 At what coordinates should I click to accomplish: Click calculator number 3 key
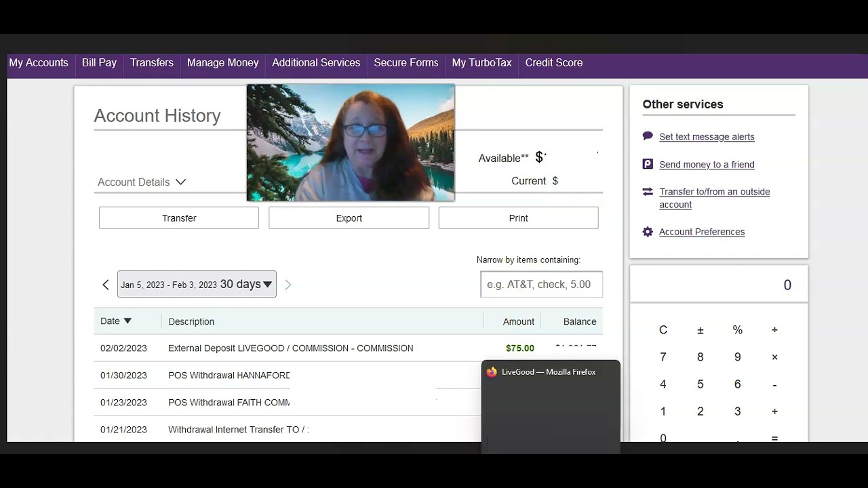(x=738, y=411)
